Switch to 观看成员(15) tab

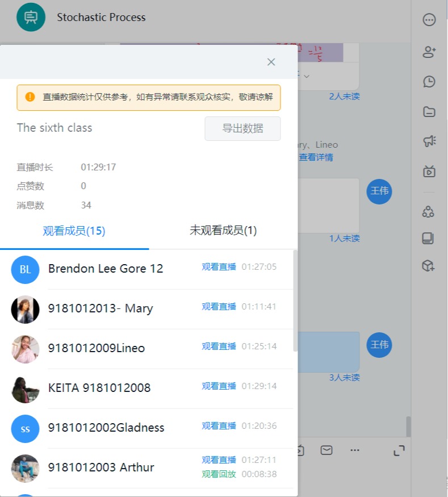(x=74, y=231)
